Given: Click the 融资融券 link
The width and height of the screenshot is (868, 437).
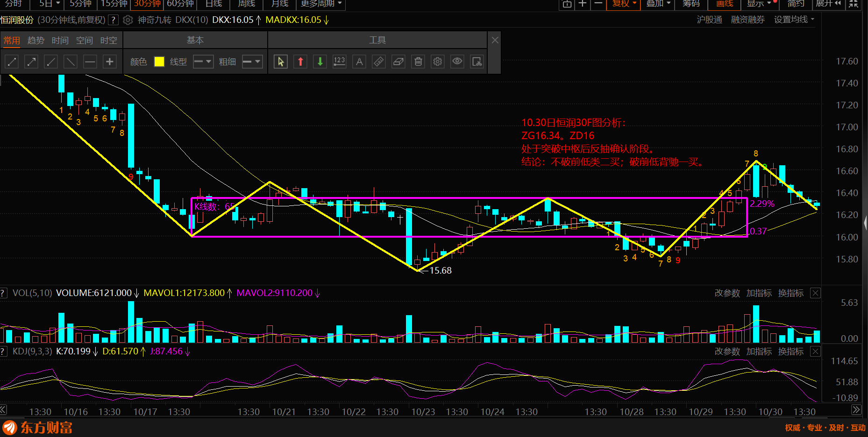Looking at the screenshot, I should pos(747,20).
